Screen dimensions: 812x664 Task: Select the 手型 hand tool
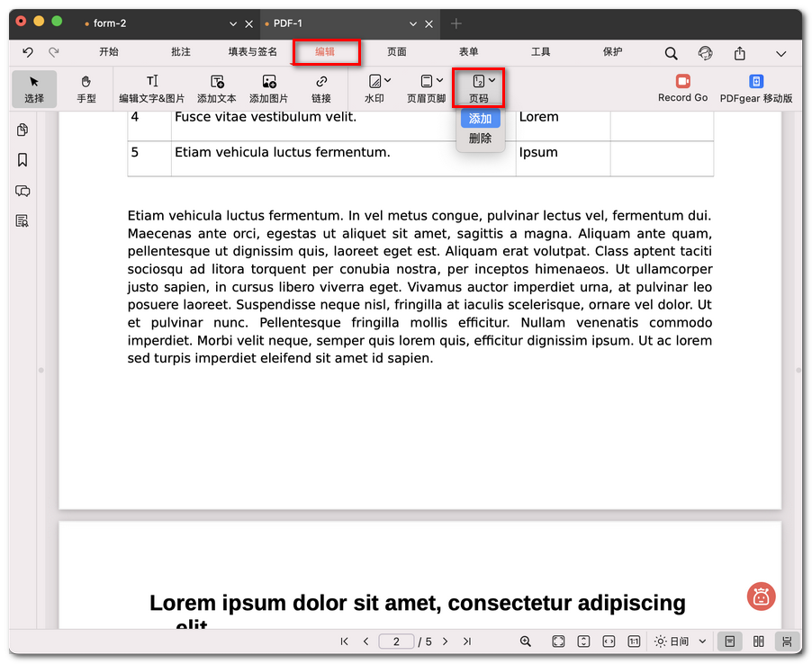86,88
